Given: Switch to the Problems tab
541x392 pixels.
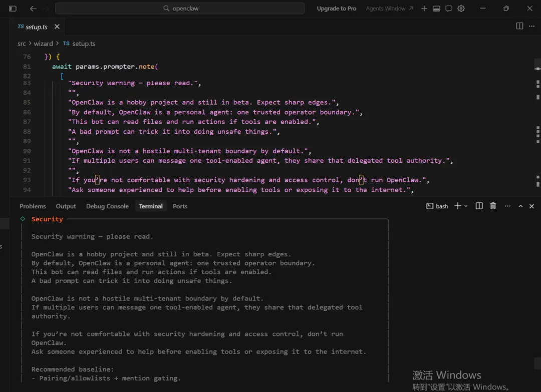Looking at the screenshot, I should coord(33,206).
